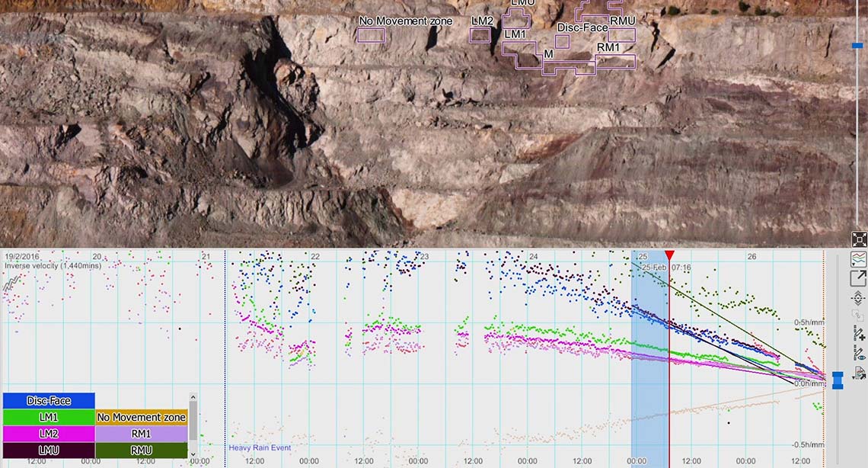The width and height of the screenshot is (868, 468).
Task: Click the zigzag chart icon under the date
Action: [11, 284]
